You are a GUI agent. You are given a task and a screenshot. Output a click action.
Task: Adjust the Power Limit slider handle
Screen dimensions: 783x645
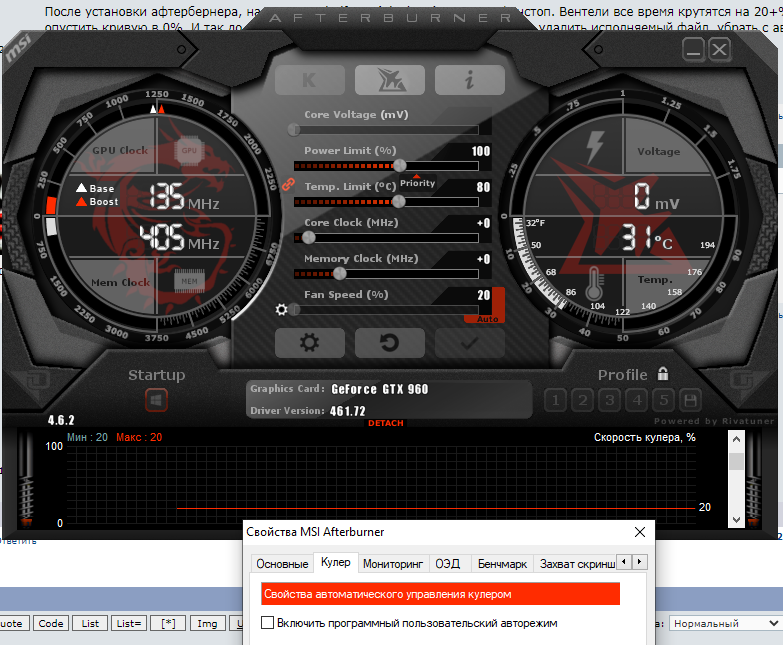click(399, 165)
